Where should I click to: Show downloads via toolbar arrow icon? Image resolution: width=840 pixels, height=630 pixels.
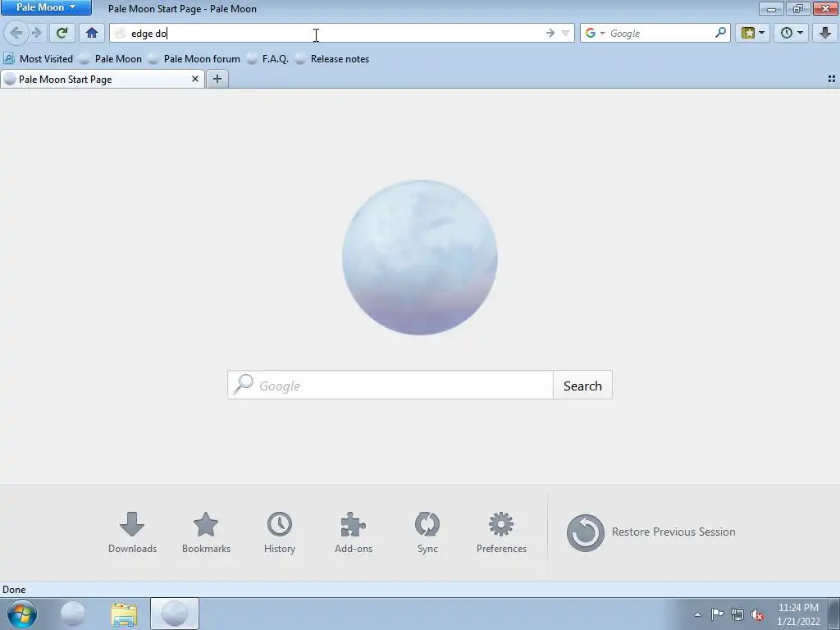pyautogui.click(x=825, y=33)
